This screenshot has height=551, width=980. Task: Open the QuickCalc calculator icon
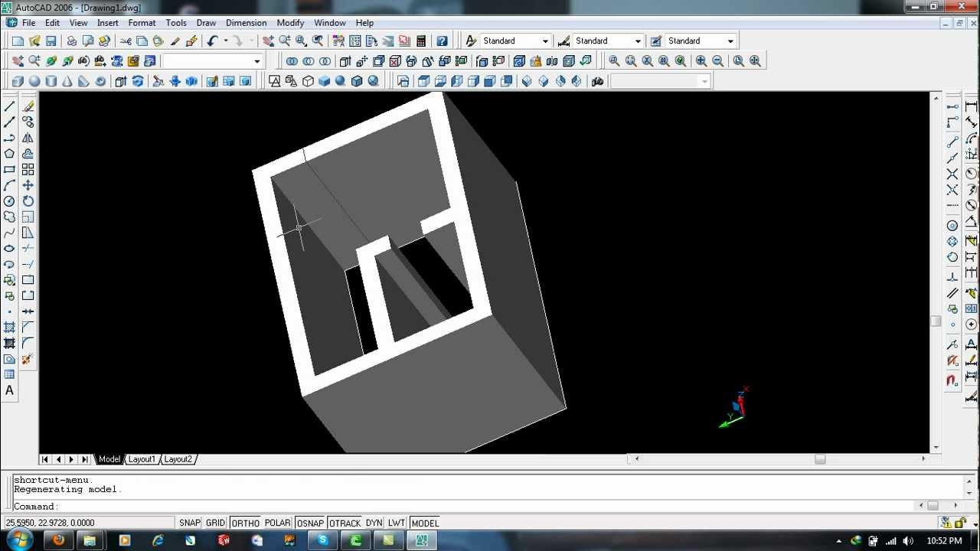(x=421, y=41)
